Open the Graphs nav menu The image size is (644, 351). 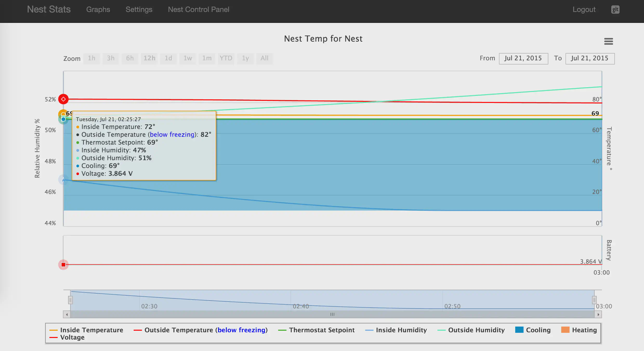coord(98,10)
